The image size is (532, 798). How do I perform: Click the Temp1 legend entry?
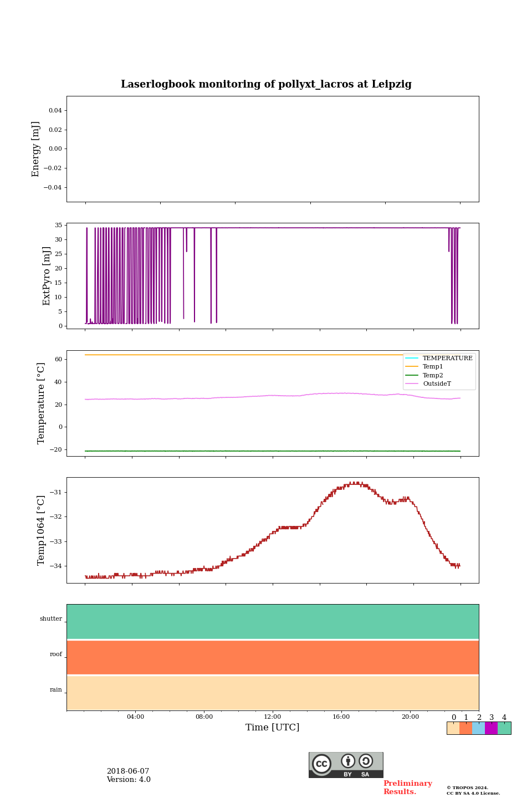click(424, 367)
